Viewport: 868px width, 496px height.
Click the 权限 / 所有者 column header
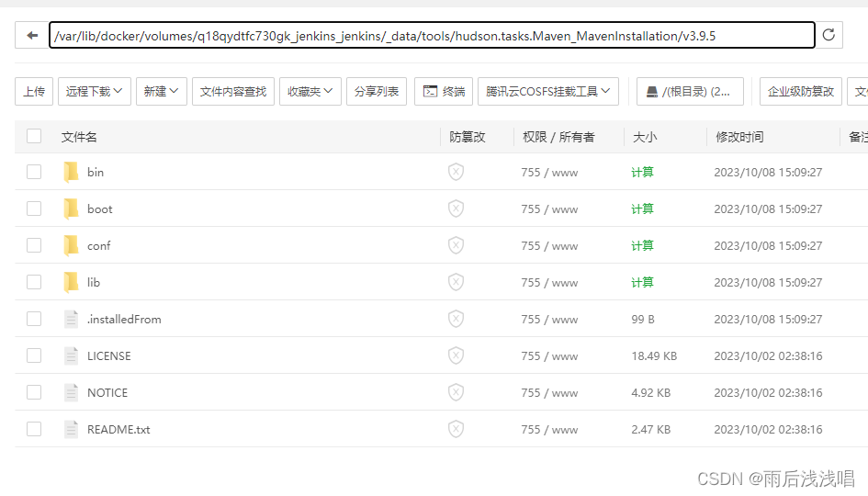[558, 137]
